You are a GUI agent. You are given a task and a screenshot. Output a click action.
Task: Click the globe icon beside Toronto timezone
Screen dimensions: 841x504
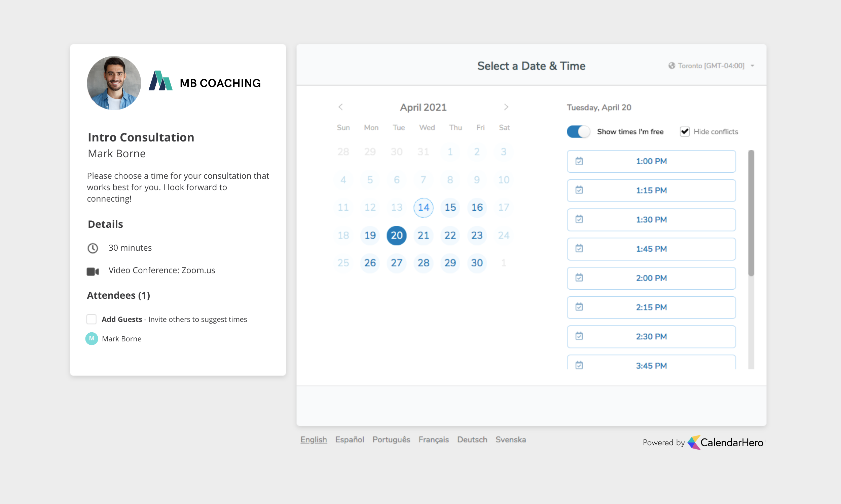pos(671,66)
